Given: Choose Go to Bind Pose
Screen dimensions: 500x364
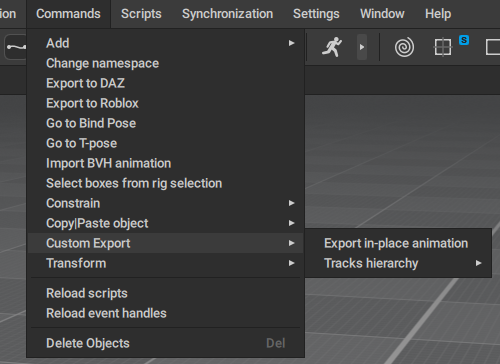Looking at the screenshot, I should coord(166,123).
